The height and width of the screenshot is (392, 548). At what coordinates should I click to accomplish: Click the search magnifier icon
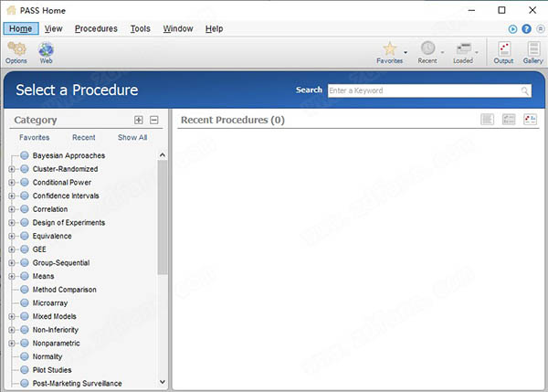524,91
